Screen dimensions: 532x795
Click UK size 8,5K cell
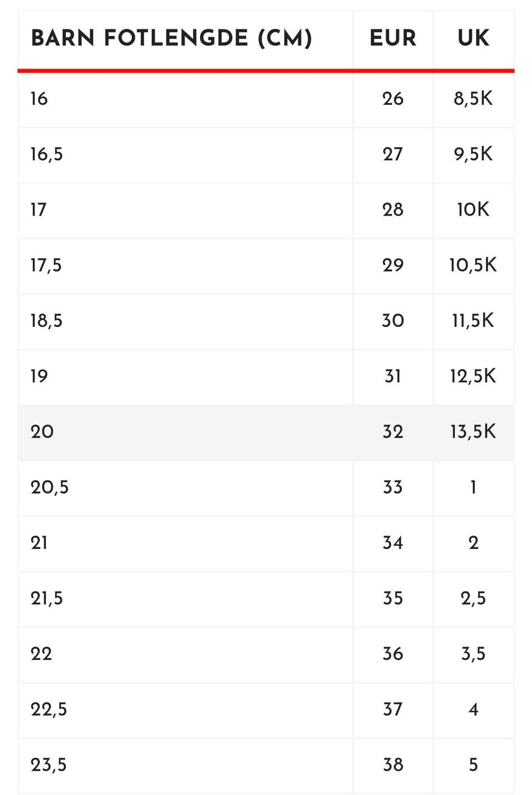474,100
